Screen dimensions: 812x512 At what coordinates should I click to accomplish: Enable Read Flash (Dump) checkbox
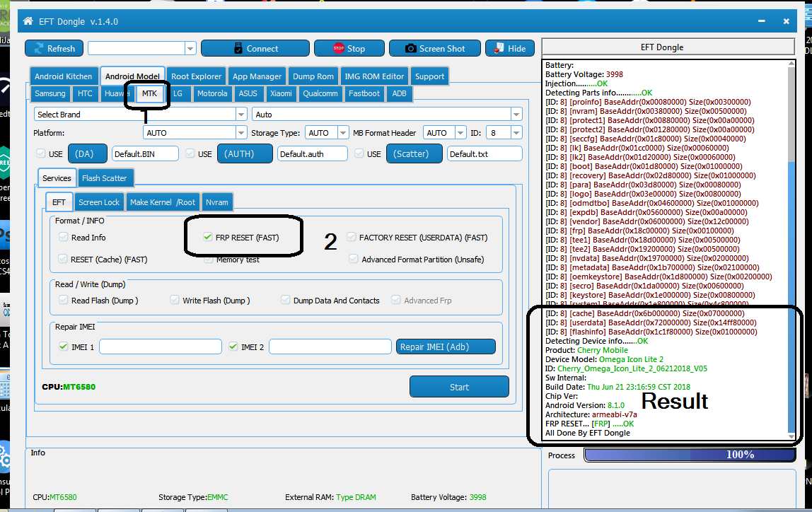(63, 300)
